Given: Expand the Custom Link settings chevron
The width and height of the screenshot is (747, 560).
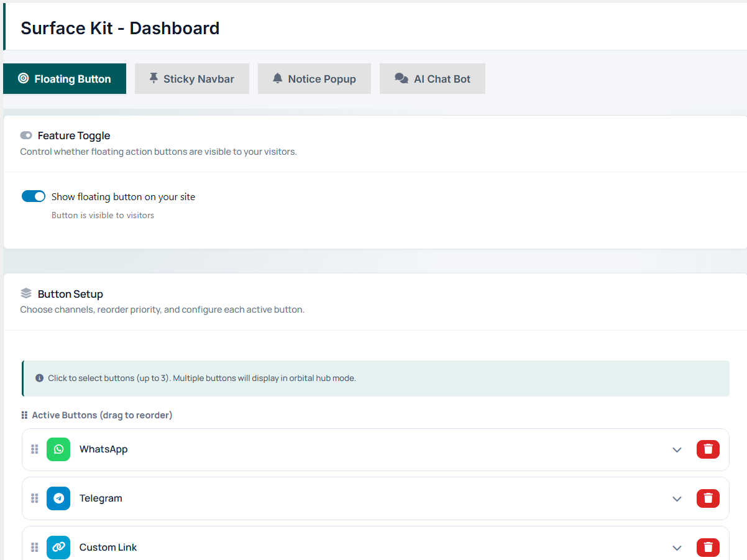Looking at the screenshot, I should click(677, 548).
